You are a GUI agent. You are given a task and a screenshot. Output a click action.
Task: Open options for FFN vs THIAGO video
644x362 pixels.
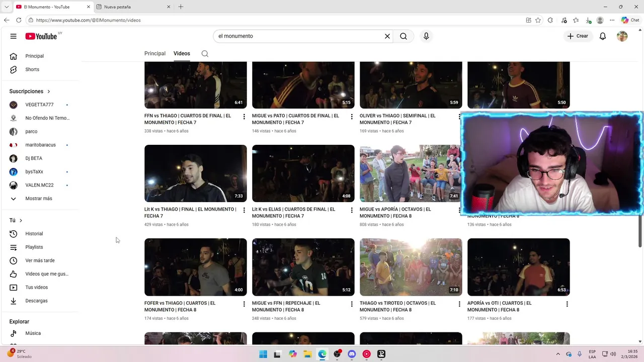coord(244,117)
